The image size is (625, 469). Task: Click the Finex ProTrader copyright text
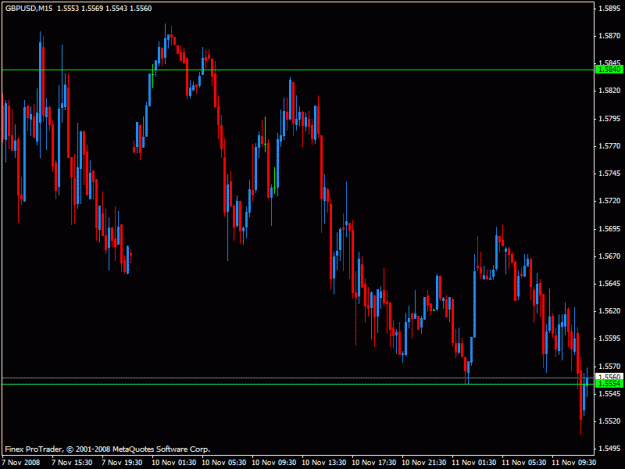(108, 449)
